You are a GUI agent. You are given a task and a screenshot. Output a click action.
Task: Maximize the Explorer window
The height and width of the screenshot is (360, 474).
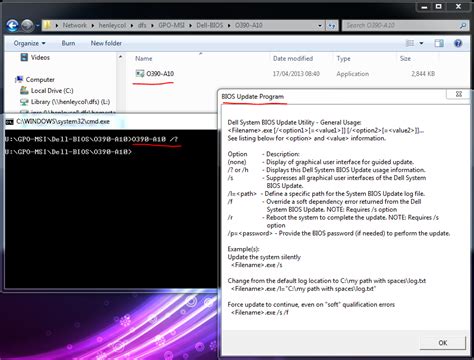tap(439, 6)
